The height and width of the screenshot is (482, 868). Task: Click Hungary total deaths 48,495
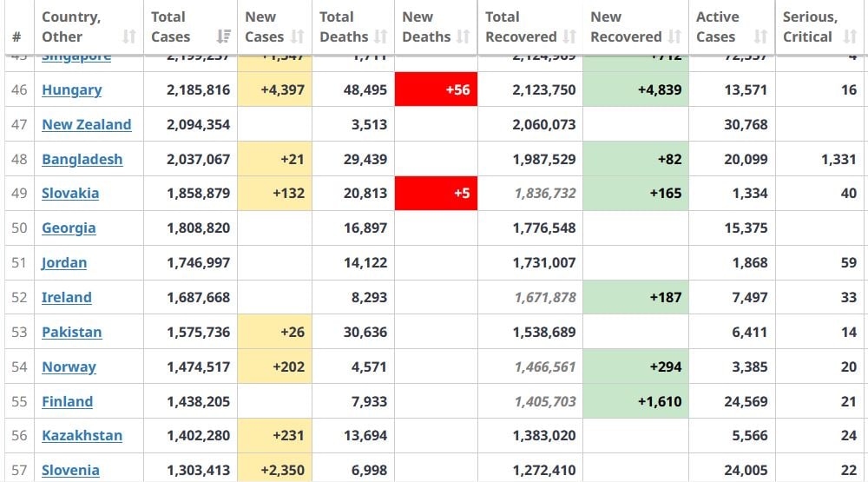[x=365, y=89]
